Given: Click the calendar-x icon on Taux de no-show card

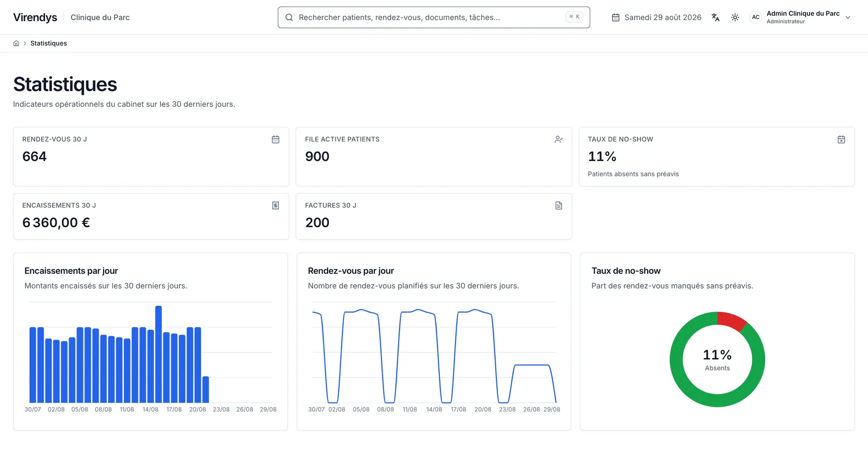Looking at the screenshot, I should [841, 139].
